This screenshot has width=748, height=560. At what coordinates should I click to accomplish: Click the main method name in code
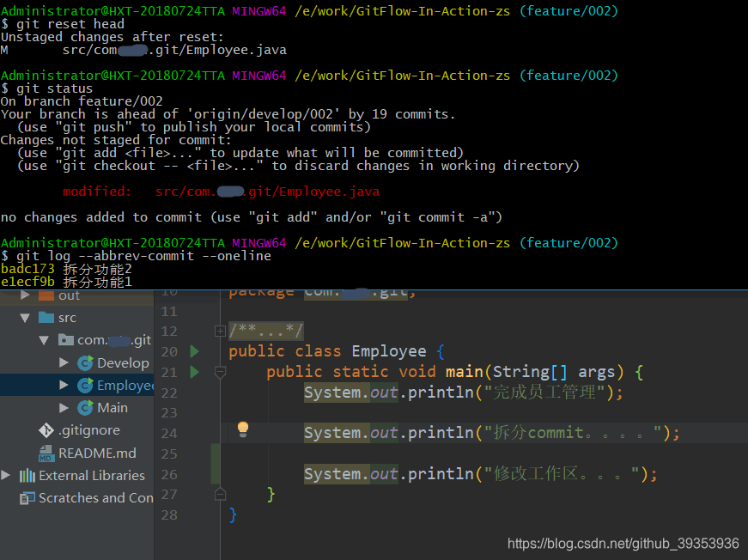[x=465, y=372]
